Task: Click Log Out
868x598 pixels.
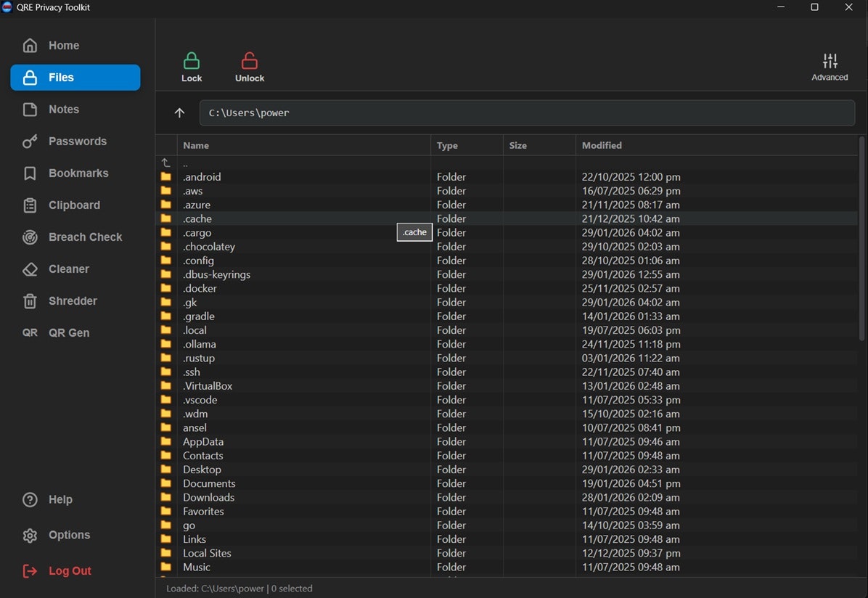Action: coord(70,570)
